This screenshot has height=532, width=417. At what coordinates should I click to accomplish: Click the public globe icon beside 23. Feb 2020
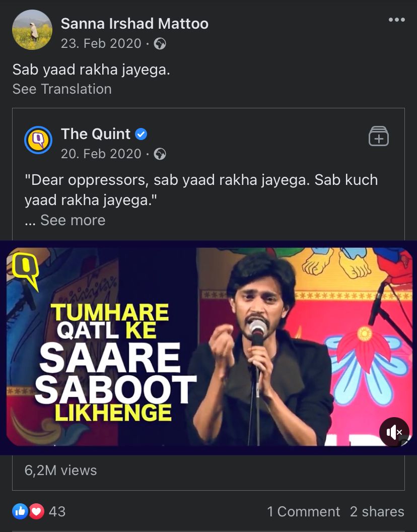160,44
